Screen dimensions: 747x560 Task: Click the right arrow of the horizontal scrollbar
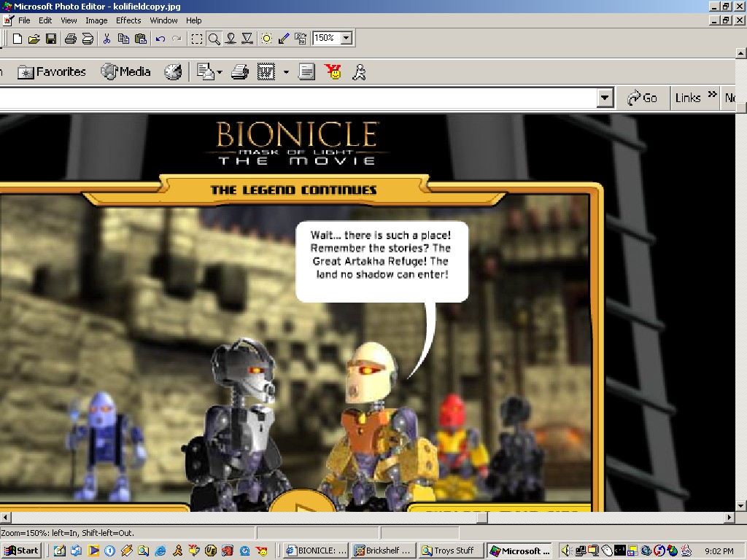click(x=729, y=517)
